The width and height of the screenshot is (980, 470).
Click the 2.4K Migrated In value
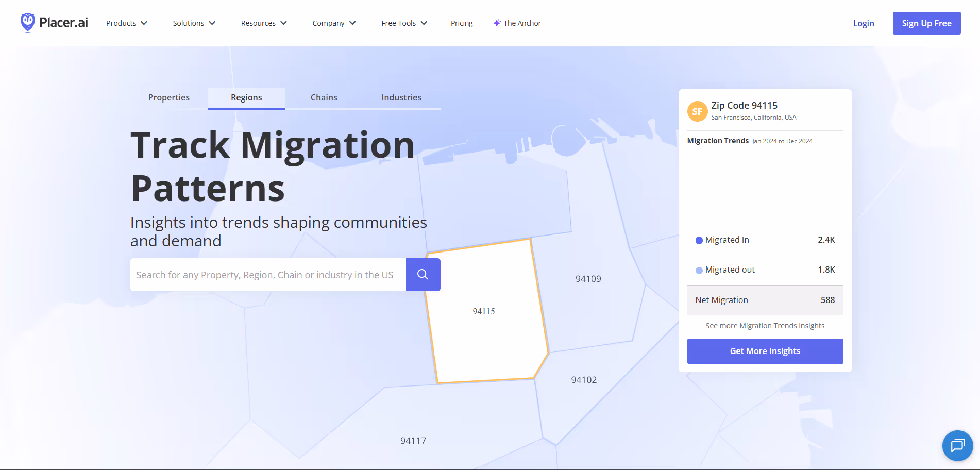click(826, 240)
